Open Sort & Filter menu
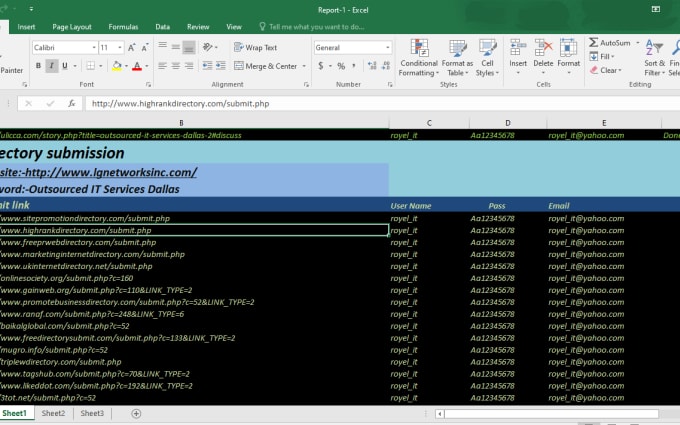The height and width of the screenshot is (425, 680). click(x=654, y=58)
